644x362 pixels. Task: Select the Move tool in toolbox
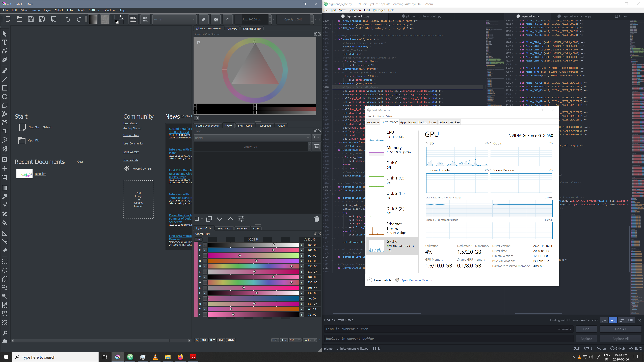5,168
